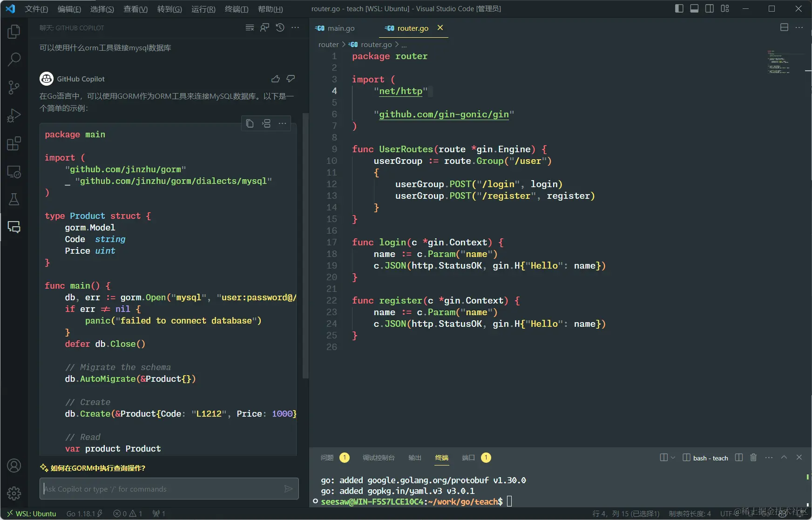Switch to the 调试控制台 tab
Image resolution: width=812 pixels, height=520 pixels.
coord(379,458)
